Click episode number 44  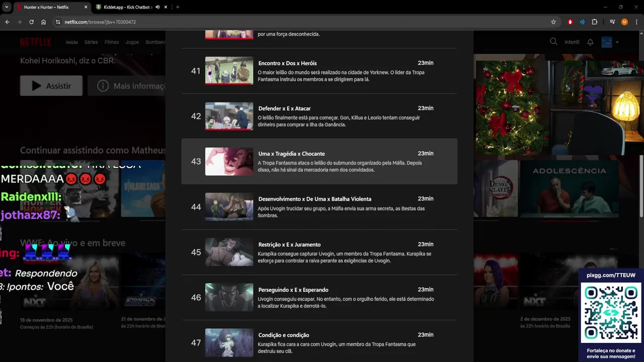click(196, 207)
